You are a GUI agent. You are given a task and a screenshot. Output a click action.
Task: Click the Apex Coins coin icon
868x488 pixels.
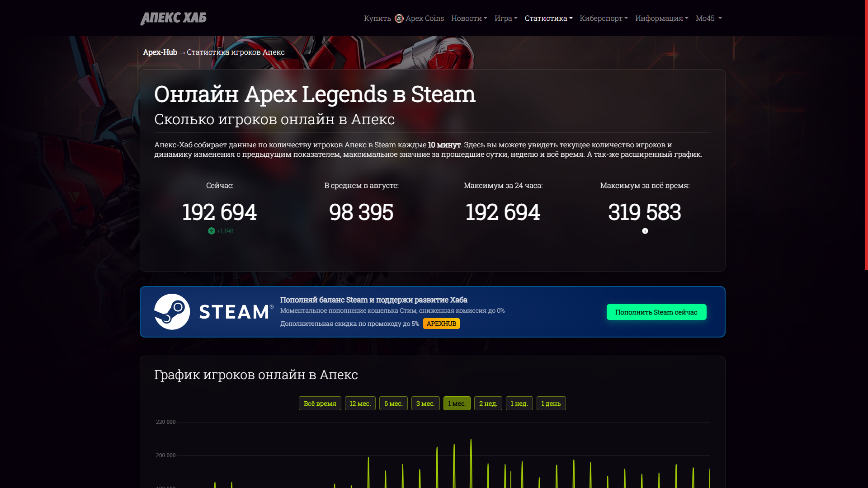tap(399, 19)
